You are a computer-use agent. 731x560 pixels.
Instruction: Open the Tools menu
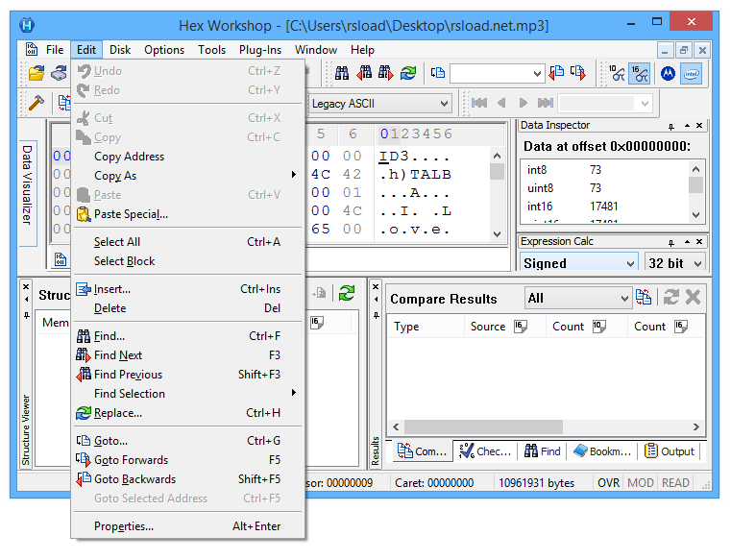[x=211, y=49]
